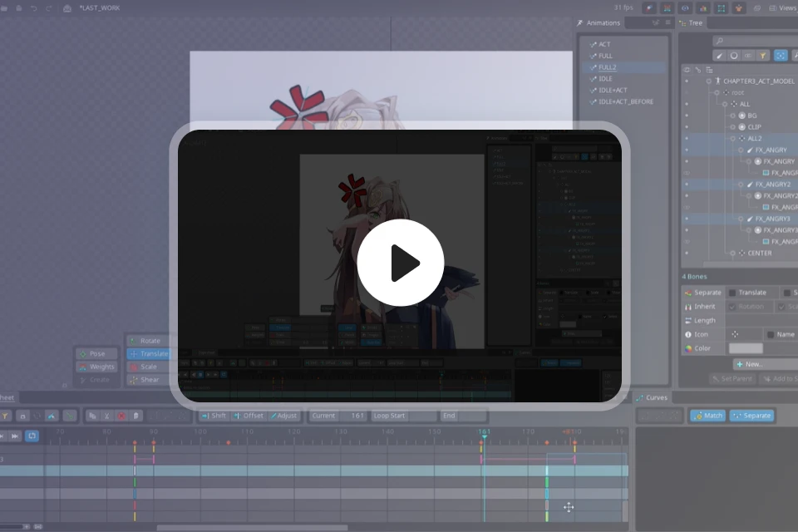Click the bones view icon in top toolbar

point(649,7)
